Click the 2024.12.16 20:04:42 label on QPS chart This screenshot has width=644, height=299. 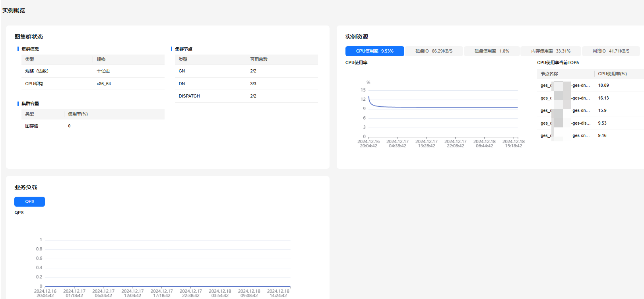point(45,293)
